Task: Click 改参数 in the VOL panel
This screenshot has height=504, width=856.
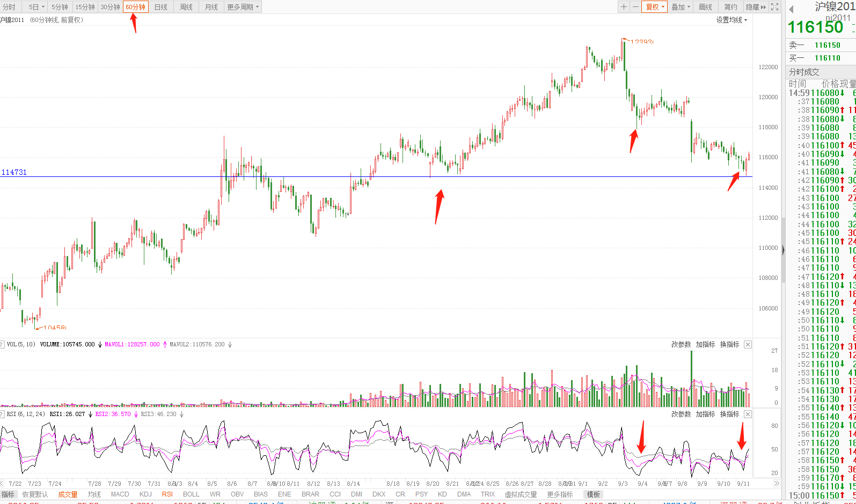Action: point(681,344)
